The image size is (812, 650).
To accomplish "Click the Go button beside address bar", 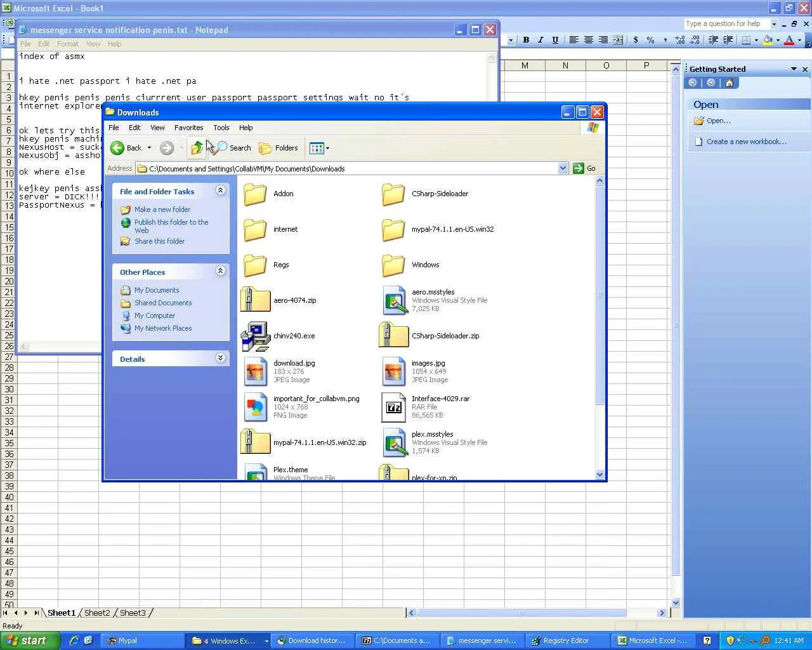I will (x=584, y=168).
